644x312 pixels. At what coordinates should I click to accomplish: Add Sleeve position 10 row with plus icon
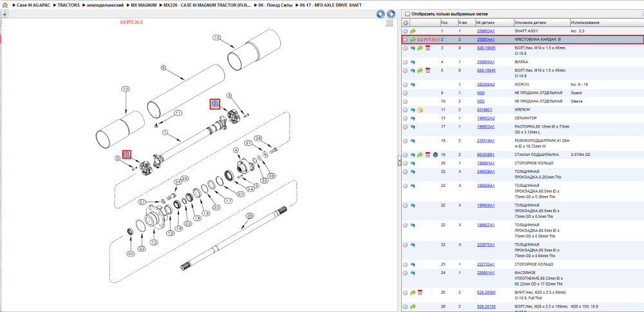(x=405, y=101)
